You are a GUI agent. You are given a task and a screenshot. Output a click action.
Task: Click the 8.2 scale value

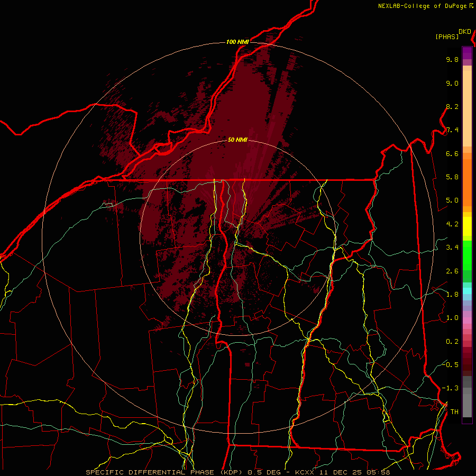click(452, 106)
